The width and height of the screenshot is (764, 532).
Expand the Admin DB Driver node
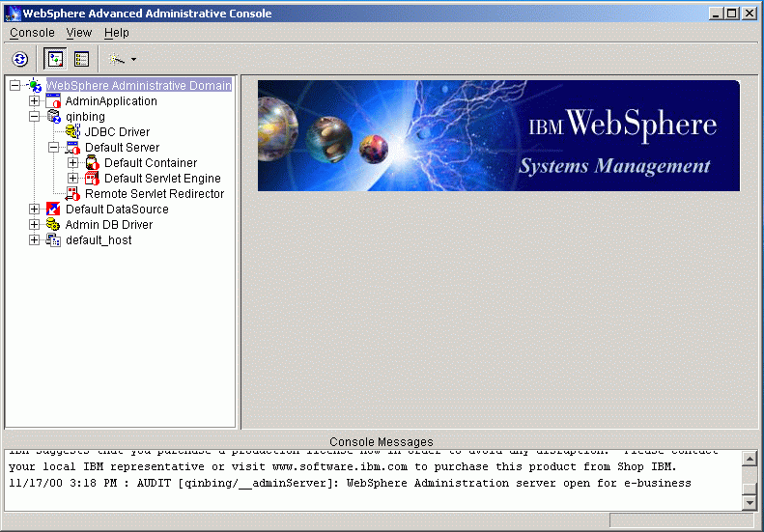click(34, 225)
